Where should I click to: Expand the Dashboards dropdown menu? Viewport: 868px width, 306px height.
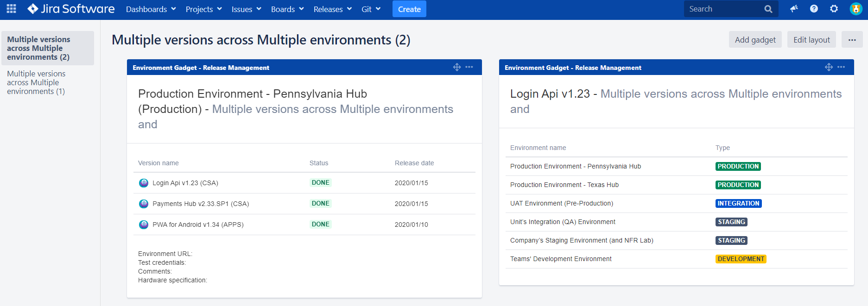pos(151,9)
